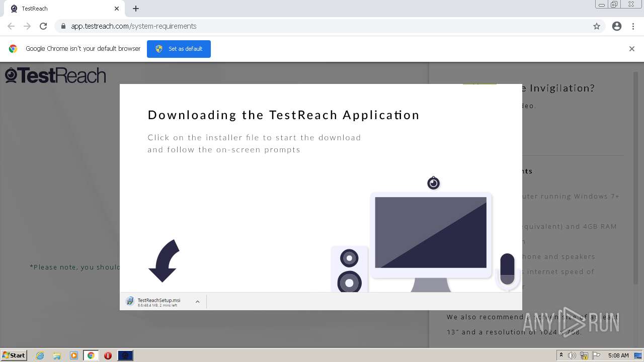The height and width of the screenshot is (362, 644).
Task: Reload the page with refresh icon
Action: click(43, 26)
